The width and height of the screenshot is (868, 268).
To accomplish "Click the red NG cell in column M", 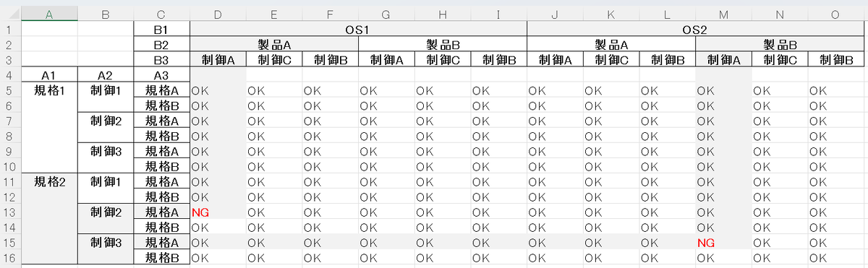I will click(723, 242).
